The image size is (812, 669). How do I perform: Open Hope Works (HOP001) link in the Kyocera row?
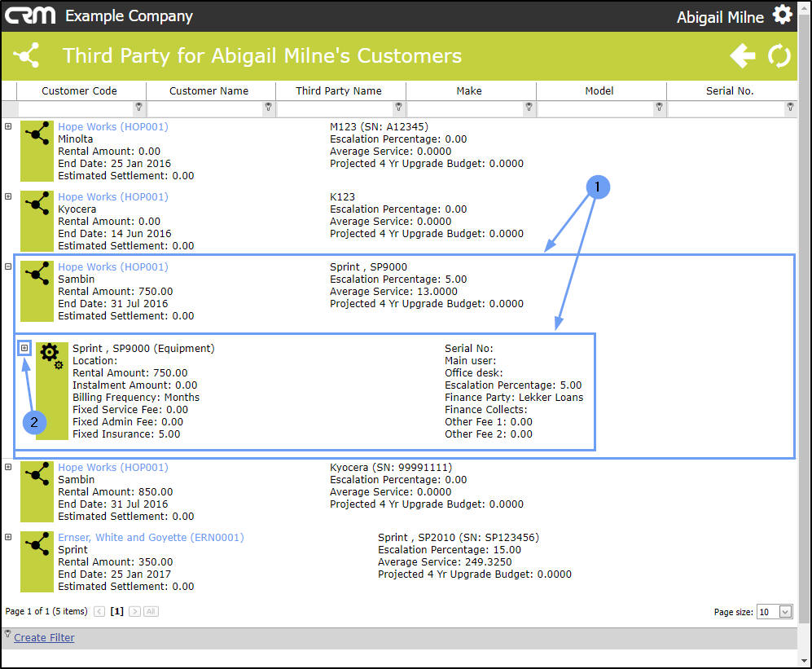113,196
